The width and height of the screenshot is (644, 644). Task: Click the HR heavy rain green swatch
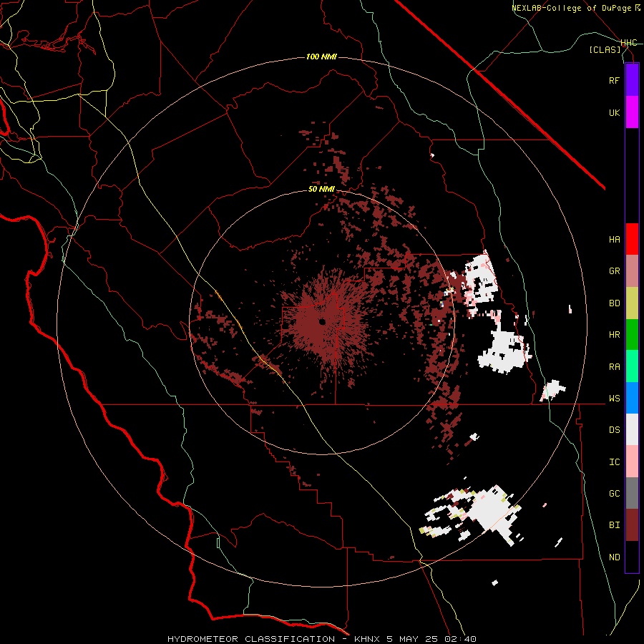[632, 335]
